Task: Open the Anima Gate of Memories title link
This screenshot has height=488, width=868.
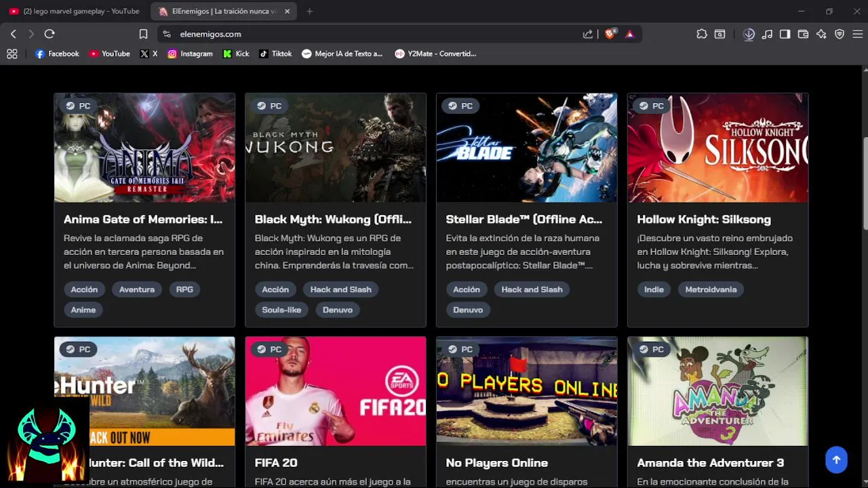Action: (143, 220)
